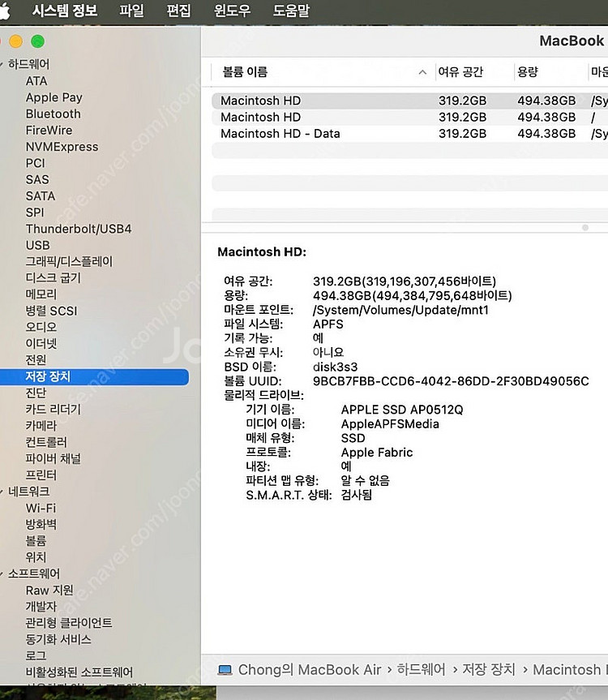The height and width of the screenshot is (700, 608).
Task: Select PCI in the sidebar
Action: click(x=35, y=163)
